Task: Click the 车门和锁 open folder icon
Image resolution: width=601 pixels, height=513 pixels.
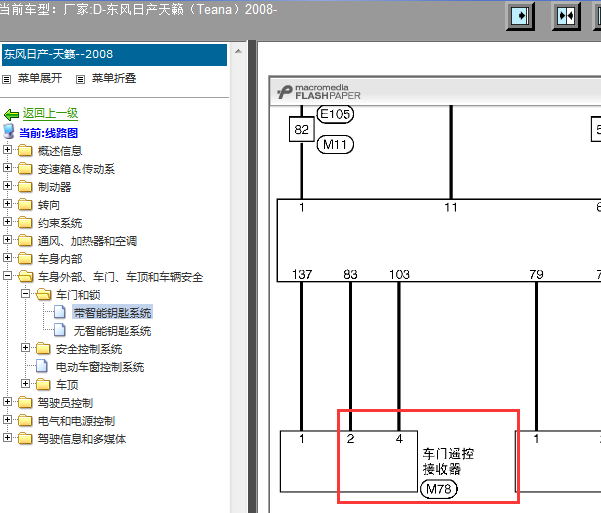Action: pyautogui.click(x=43, y=294)
